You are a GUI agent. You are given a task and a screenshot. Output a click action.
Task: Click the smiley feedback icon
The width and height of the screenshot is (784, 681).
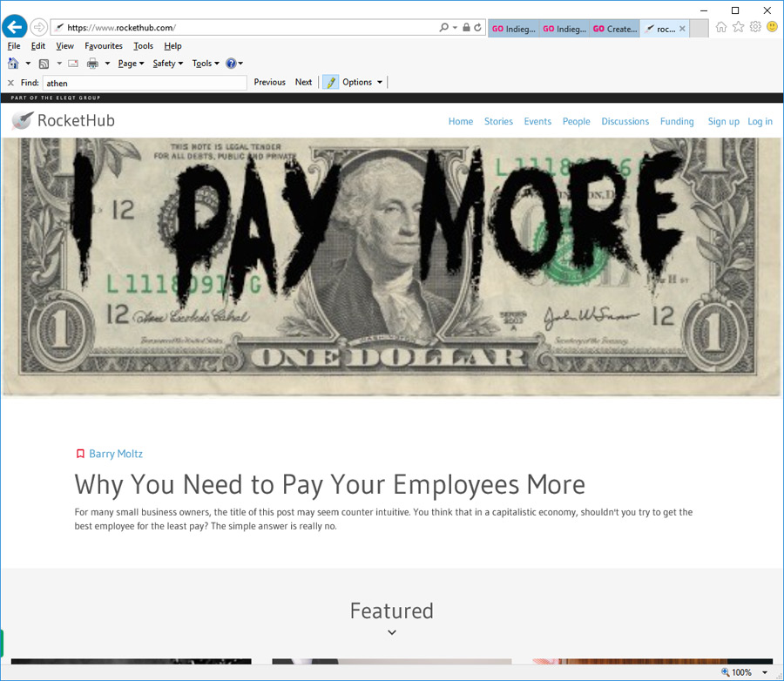pyautogui.click(x=773, y=27)
